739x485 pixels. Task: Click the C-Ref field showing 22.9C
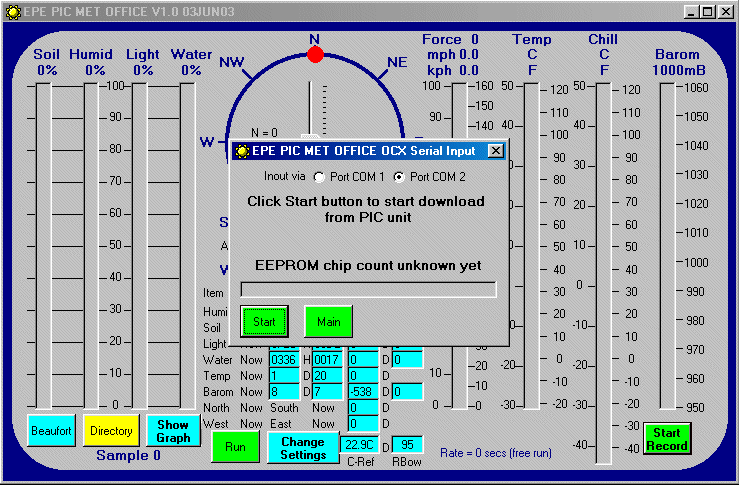[359, 444]
